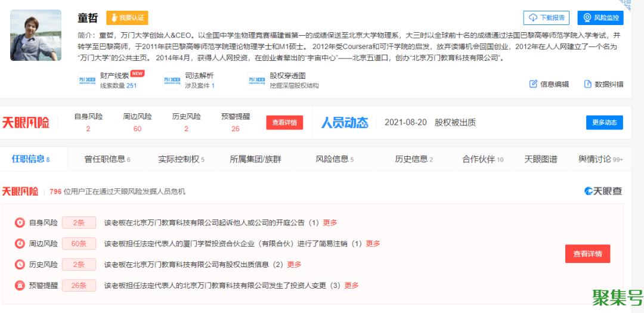The width and height of the screenshot is (644, 313).
Task: Click the 自身风险 shield icon in list
Action: pyautogui.click(x=20, y=223)
